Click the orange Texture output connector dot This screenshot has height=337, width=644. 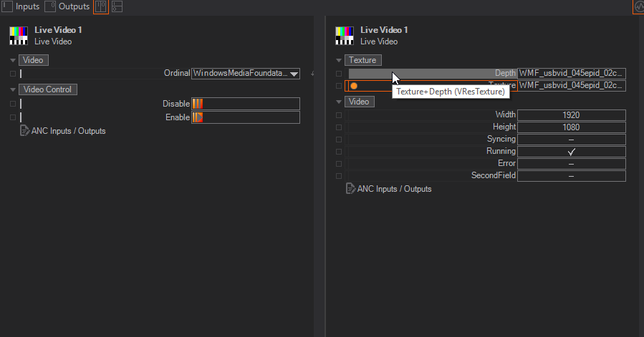point(354,86)
